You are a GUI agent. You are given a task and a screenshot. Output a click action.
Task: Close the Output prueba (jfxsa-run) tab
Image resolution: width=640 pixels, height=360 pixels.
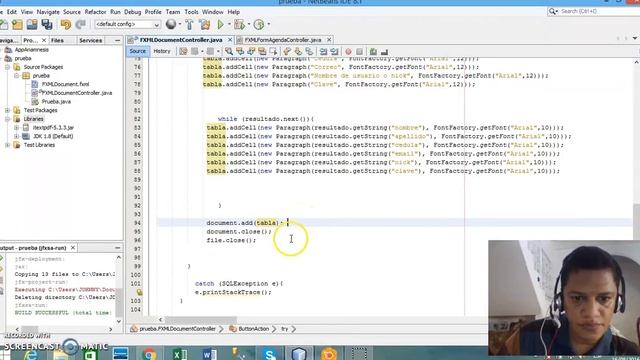pos(73,248)
